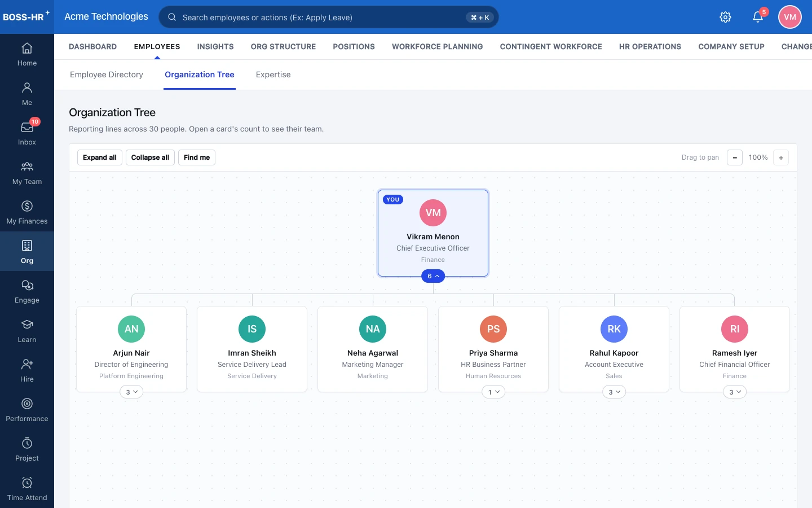The image size is (812, 508).
Task: Click the Find me button
Action: [x=197, y=157]
